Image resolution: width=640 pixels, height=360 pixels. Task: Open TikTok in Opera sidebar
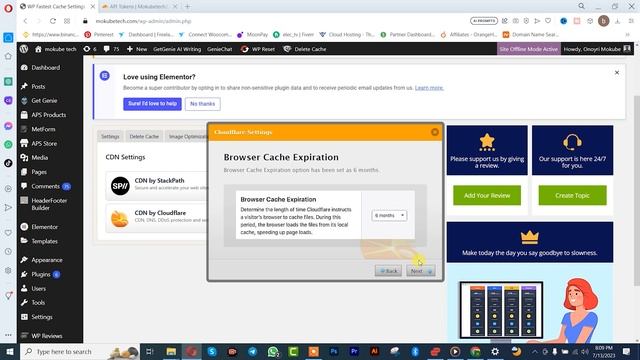pyautogui.click(x=8, y=163)
